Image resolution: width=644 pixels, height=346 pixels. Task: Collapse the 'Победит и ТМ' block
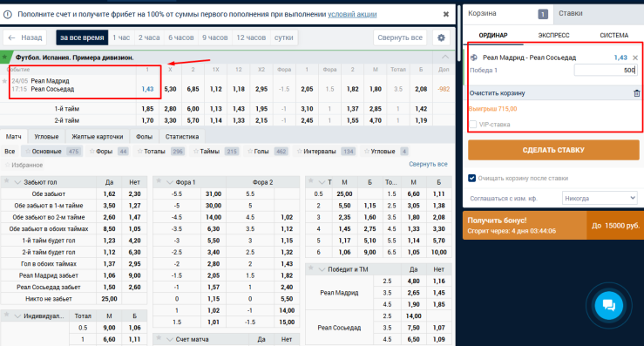[322, 269]
